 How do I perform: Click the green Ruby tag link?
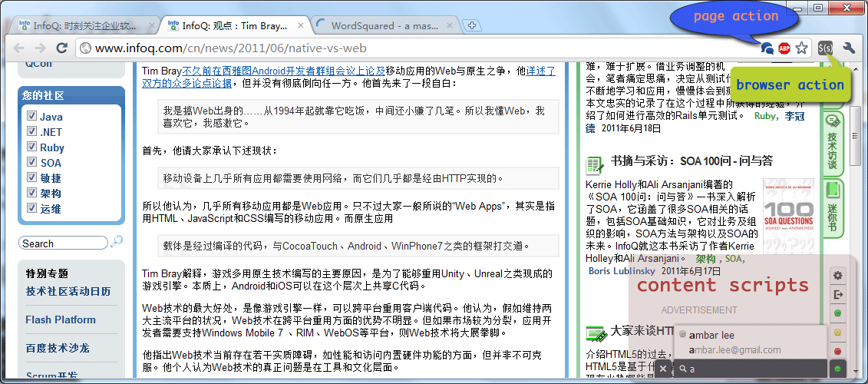tap(765, 116)
